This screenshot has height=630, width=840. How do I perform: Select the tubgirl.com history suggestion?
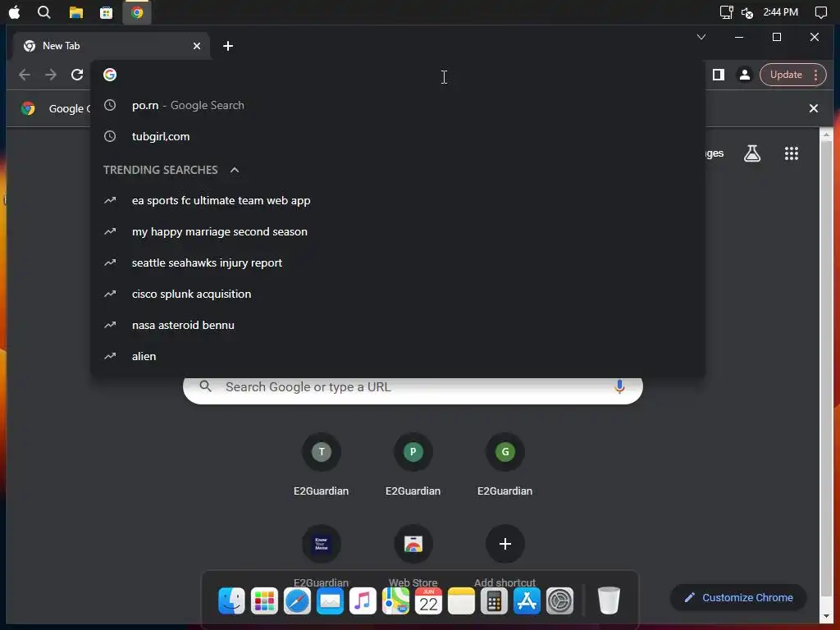click(x=398, y=137)
